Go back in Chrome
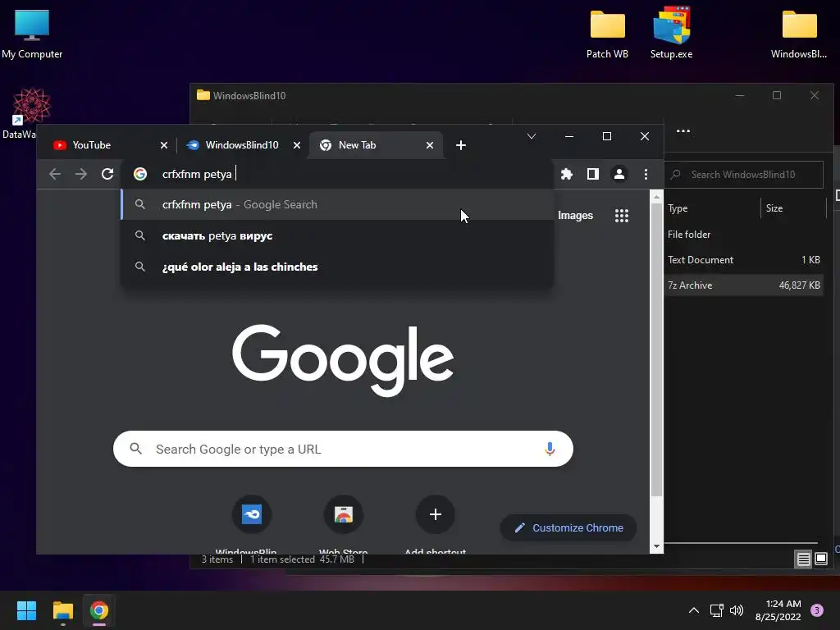Viewport: 840px width, 630px height. (x=55, y=174)
